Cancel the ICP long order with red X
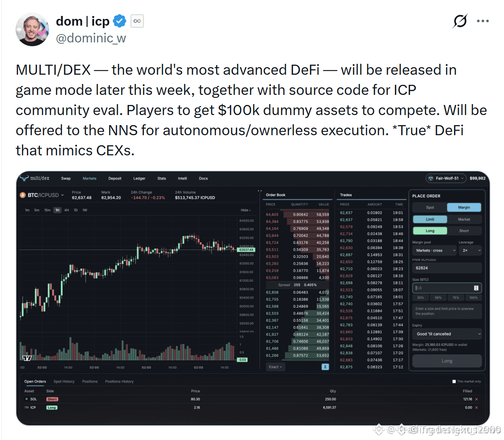Image resolution: width=504 pixels, height=440 pixels. point(476,408)
